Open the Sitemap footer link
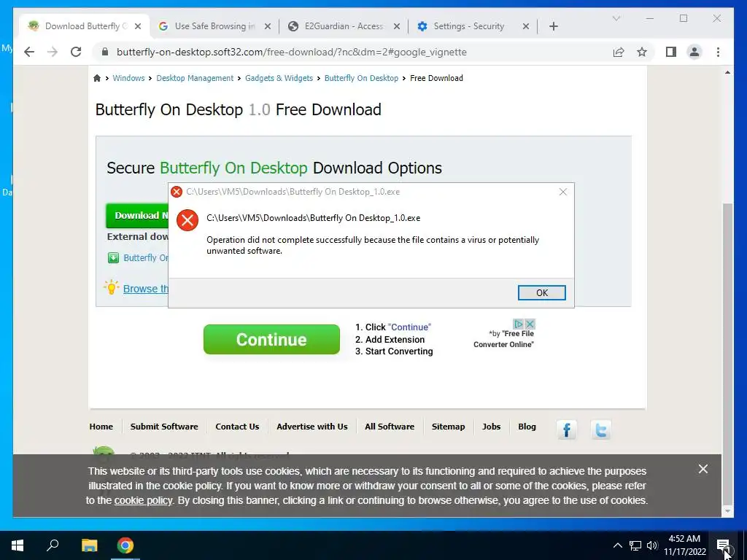This screenshot has width=747, height=560. pyautogui.click(x=448, y=427)
